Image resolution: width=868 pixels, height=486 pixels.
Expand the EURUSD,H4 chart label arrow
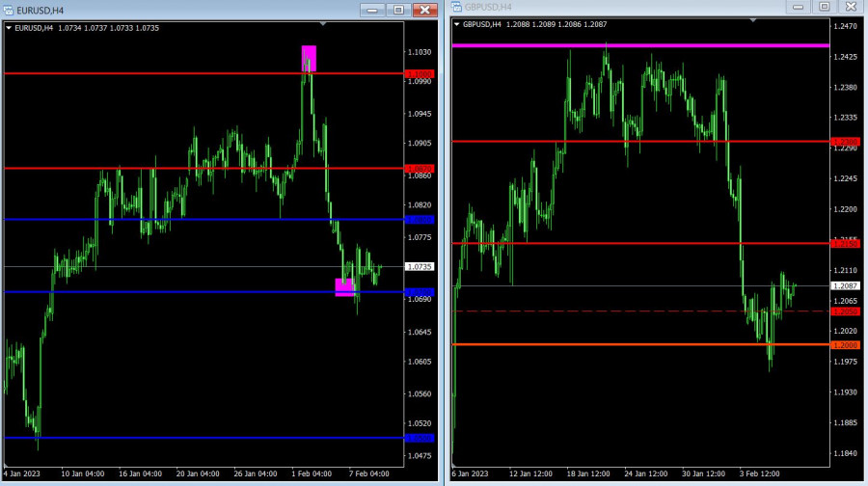click(9, 28)
